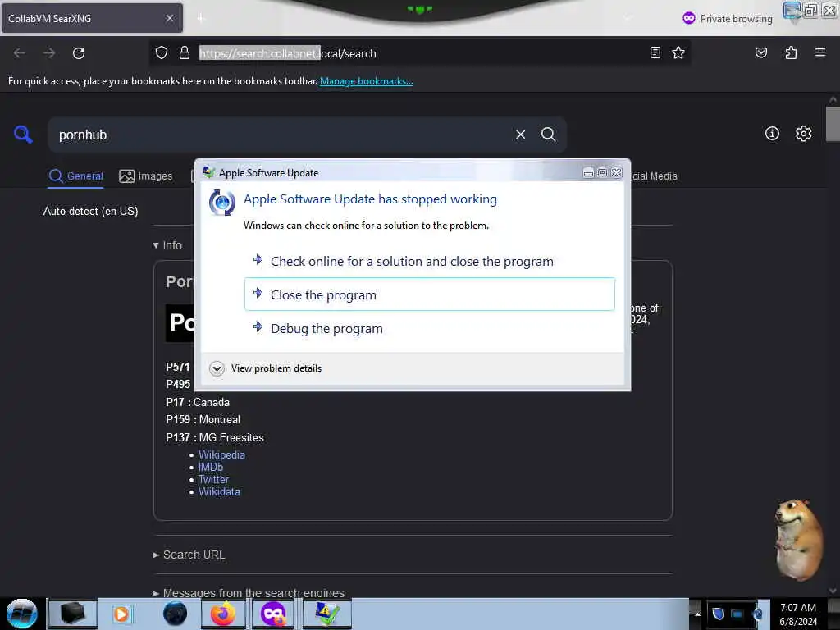840x630 pixels.
Task: Toggle reader view icon in address bar
Action: click(x=655, y=52)
